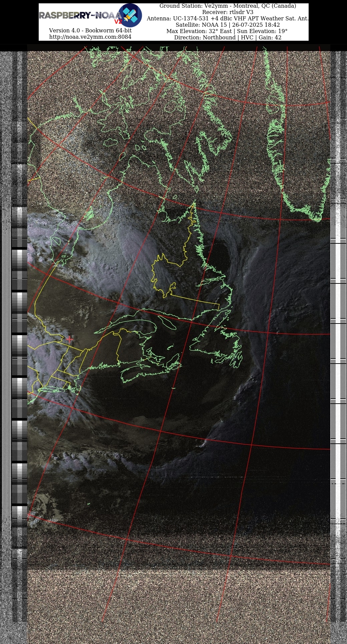Click the 'Satellite: NOAA 15' date line
347x644 pixels.
pos(228,25)
